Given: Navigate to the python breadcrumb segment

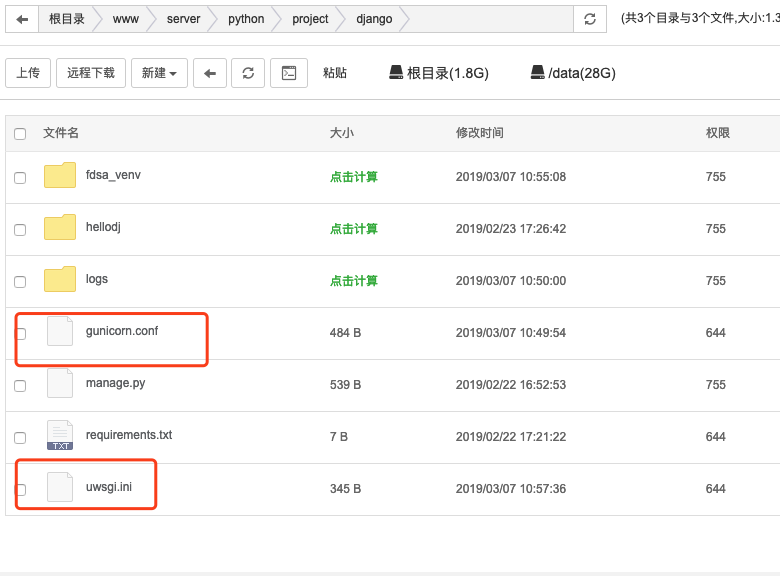Looking at the screenshot, I should 246,19.
